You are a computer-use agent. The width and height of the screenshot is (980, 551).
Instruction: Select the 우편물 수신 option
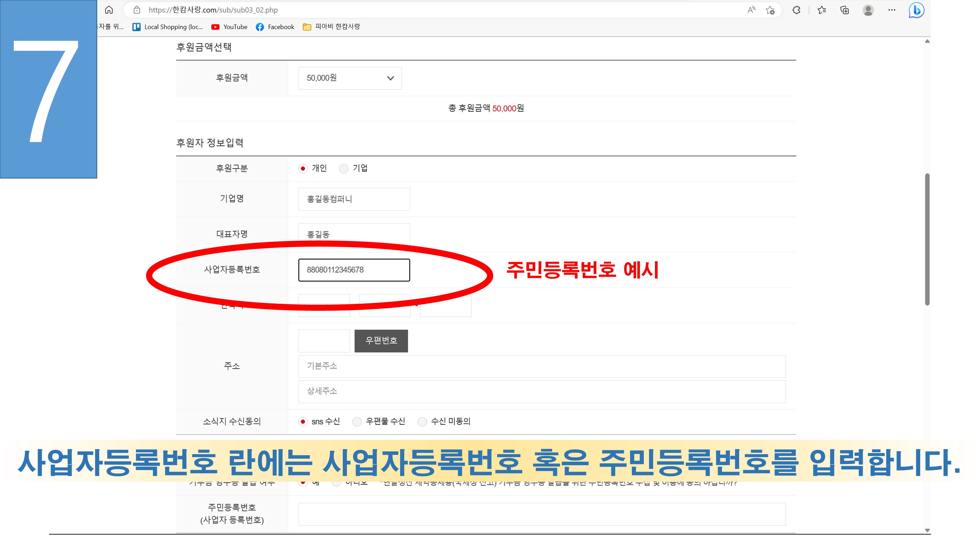click(357, 421)
